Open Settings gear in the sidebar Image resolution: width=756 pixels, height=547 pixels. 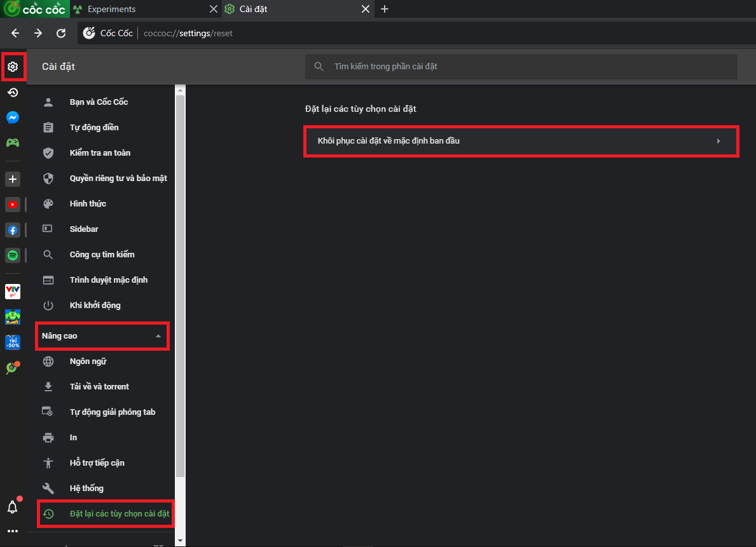(x=13, y=67)
